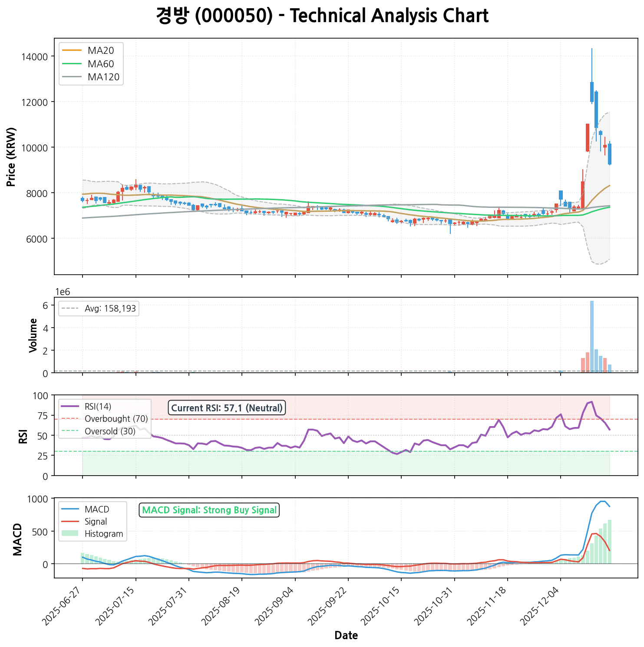This screenshot has width=644, height=647.
Task: Click the Price (KRW) axis label
Action: coord(12,157)
